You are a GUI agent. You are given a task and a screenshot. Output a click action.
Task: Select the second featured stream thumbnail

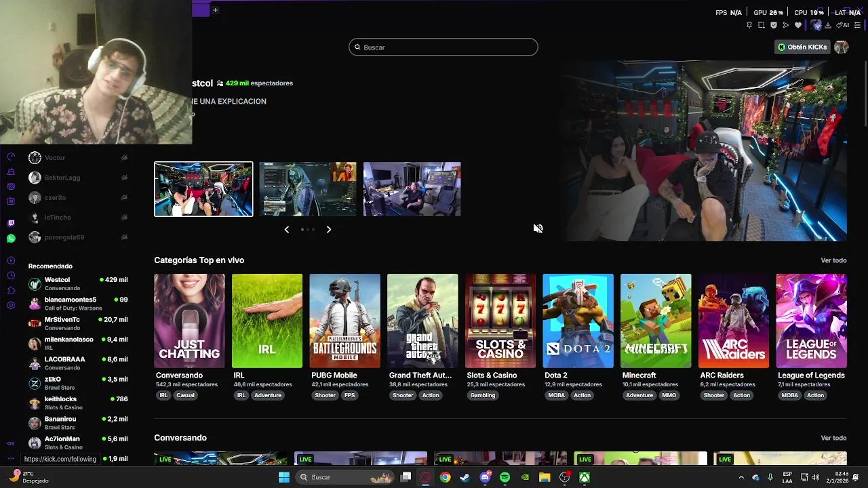(x=308, y=189)
